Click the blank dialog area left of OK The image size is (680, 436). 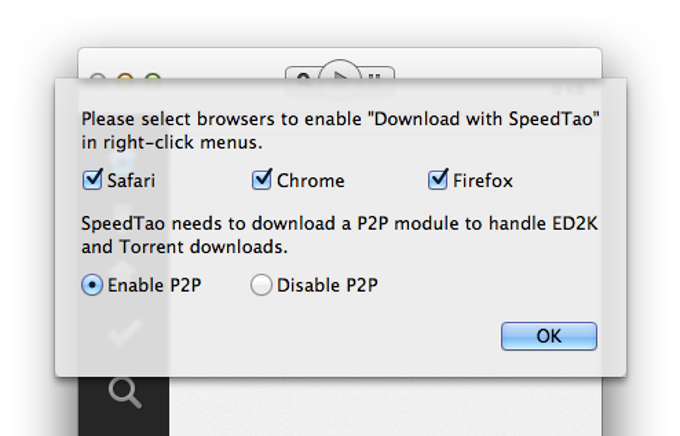point(300,338)
